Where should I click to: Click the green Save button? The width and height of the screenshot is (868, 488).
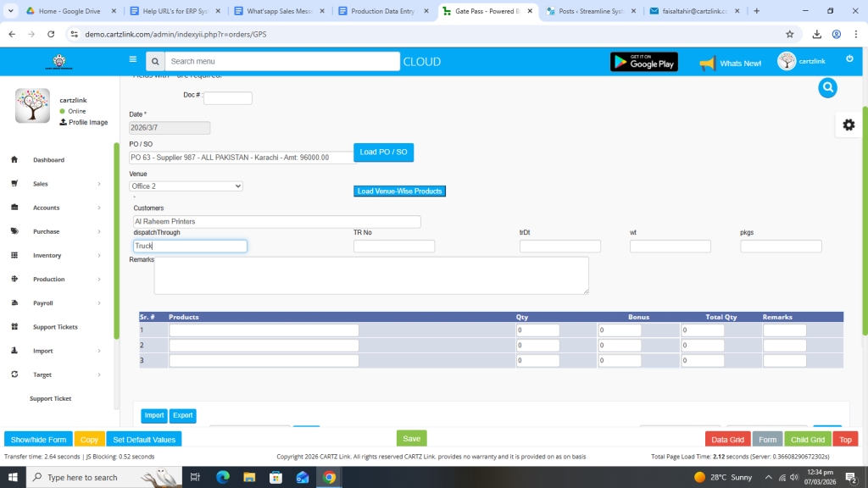coord(411,439)
